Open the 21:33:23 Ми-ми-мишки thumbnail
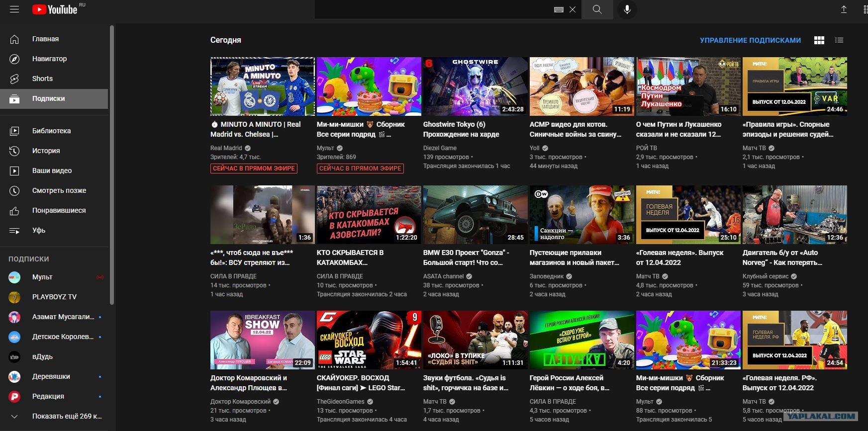This screenshot has width=868, height=431. pyautogui.click(x=688, y=340)
